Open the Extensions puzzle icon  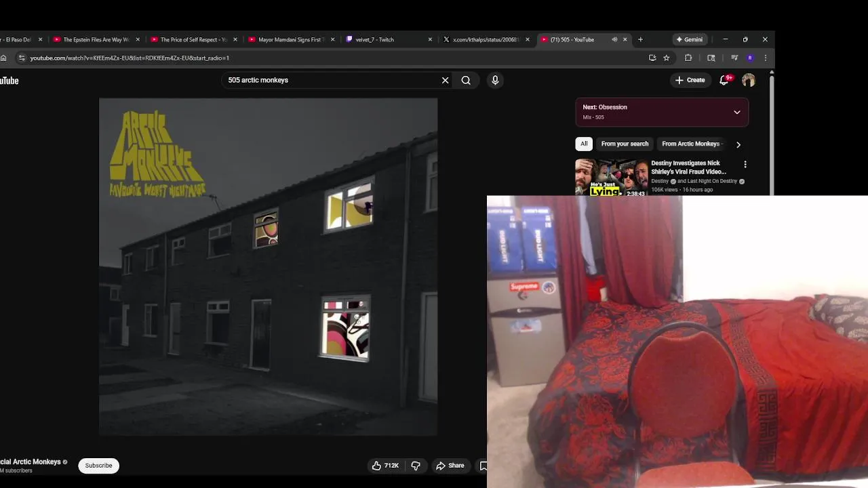[688, 58]
